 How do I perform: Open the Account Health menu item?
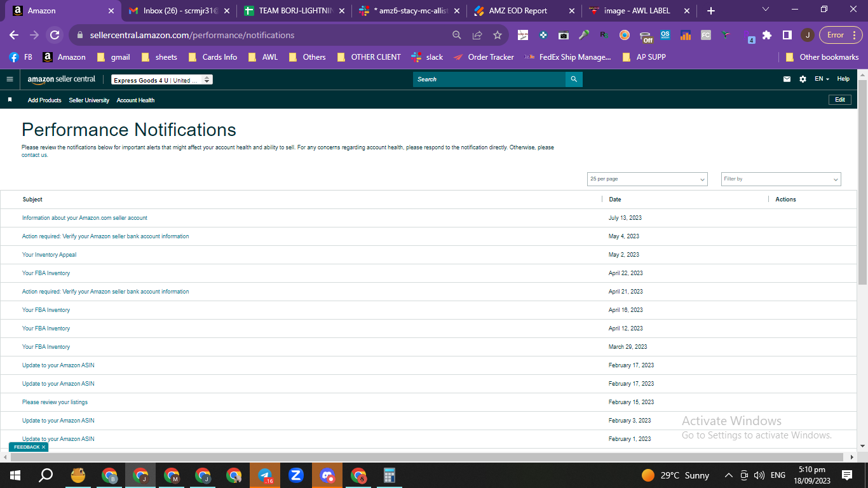[x=135, y=100]
